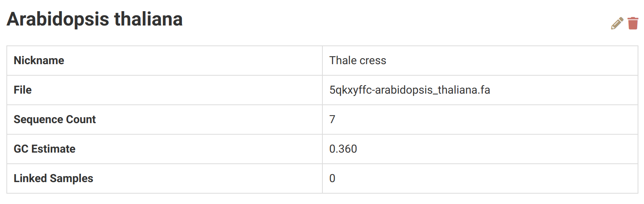The width and height of the screenshot is (644, 204).
Task: Edit the Arabidopsis thaliana reference with pencil icon
Action: 617,24
